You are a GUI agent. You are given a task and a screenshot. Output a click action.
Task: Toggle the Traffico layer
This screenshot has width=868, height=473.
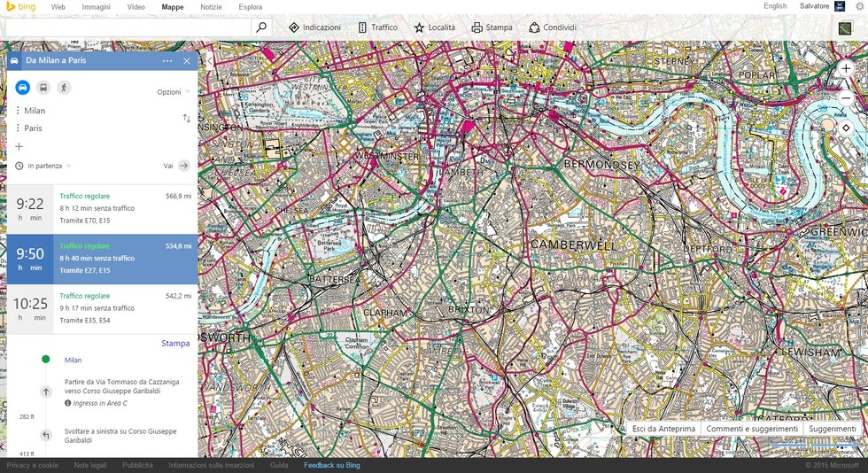[x=378, y=27]
